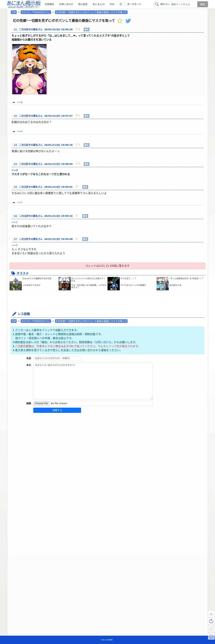The width and height of the screenshot is (215, 644).
Task: Open あにまんch in the top navigation
Action: [99, 4]
